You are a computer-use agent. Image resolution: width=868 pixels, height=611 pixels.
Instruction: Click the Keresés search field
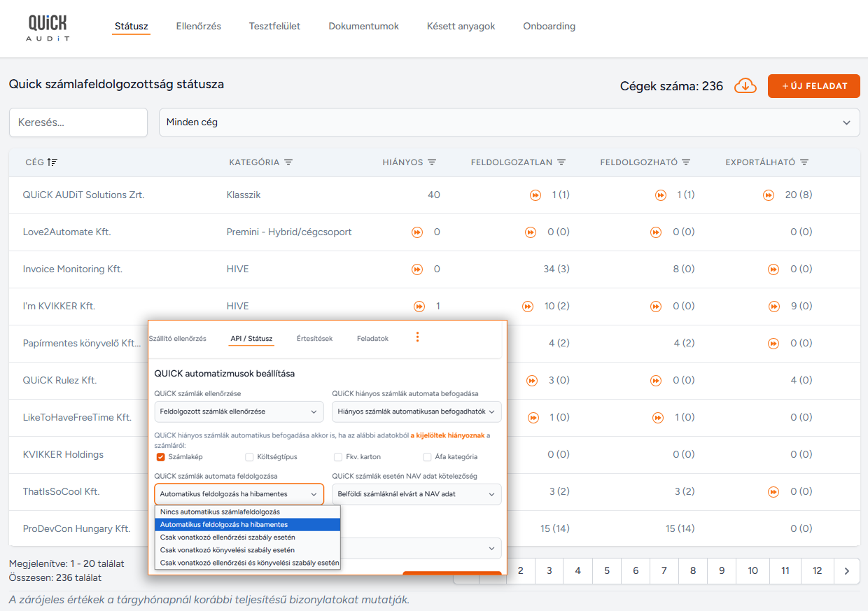(x=78, y=122)
